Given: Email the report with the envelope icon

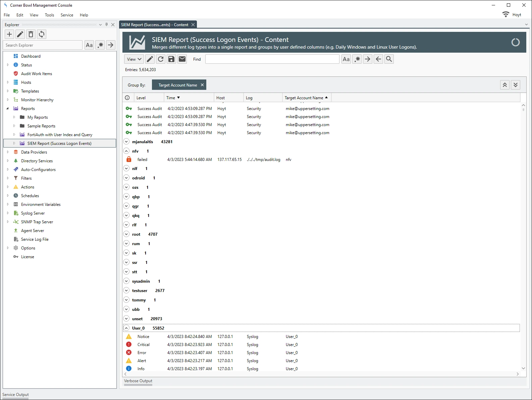Looking at the screenshot, I should [x=182, y=59].
